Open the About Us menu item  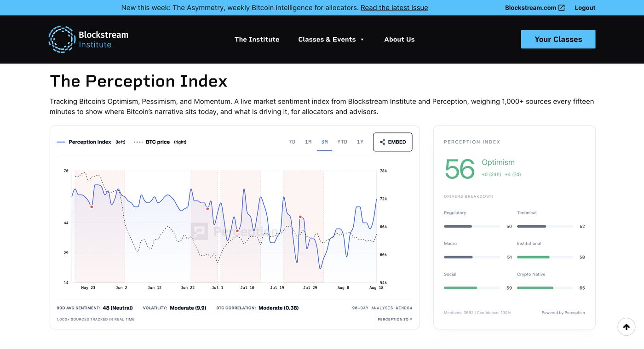pos(399,40)
